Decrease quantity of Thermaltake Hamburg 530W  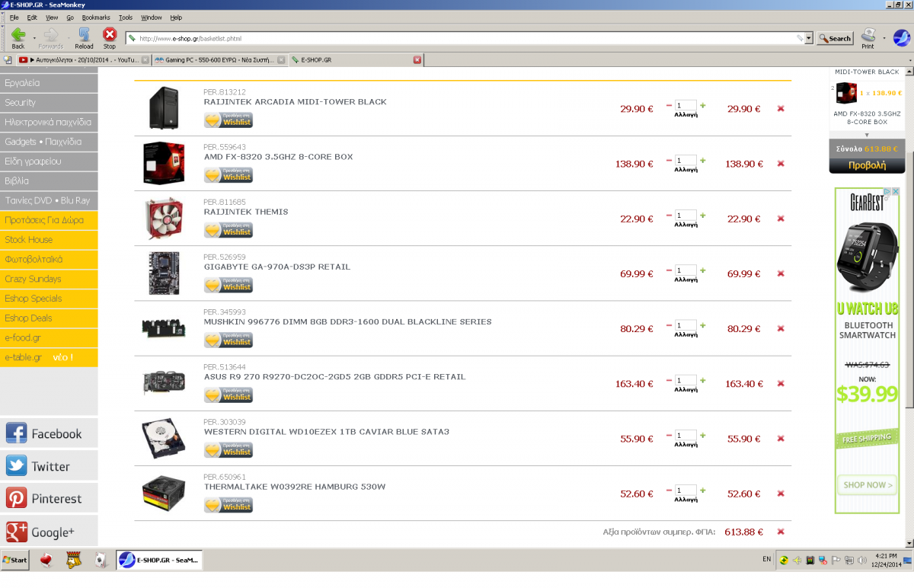[670, 491]
